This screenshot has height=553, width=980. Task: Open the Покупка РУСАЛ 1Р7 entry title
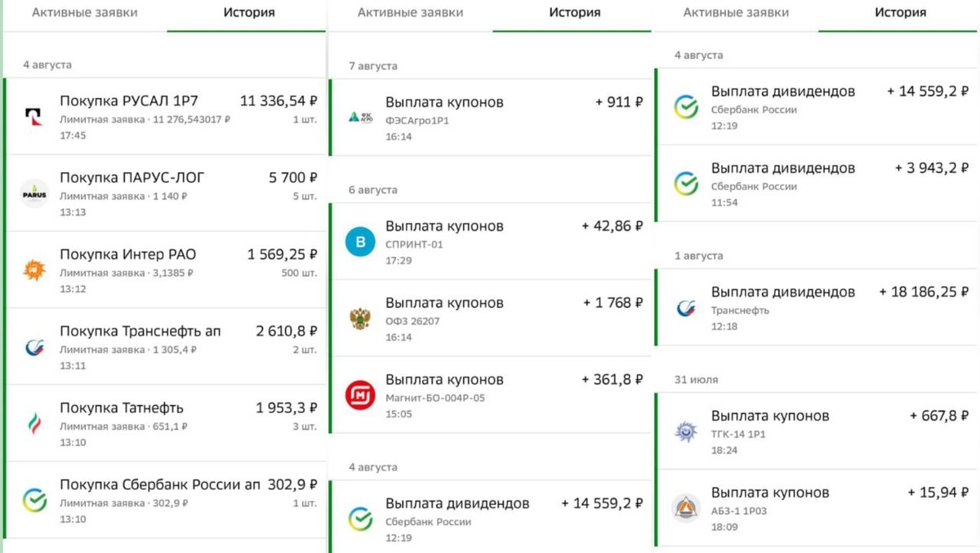pyautogui.click(x=129, y=101)
